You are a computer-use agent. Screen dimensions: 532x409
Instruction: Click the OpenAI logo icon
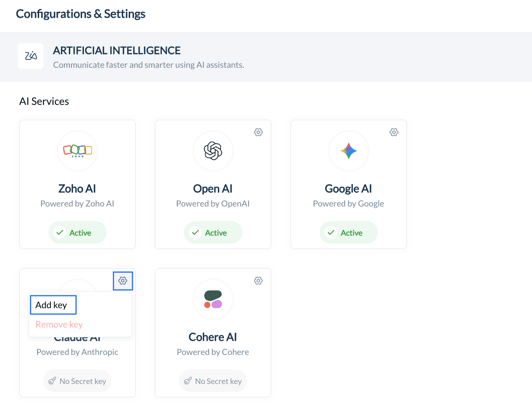(213, 151)
